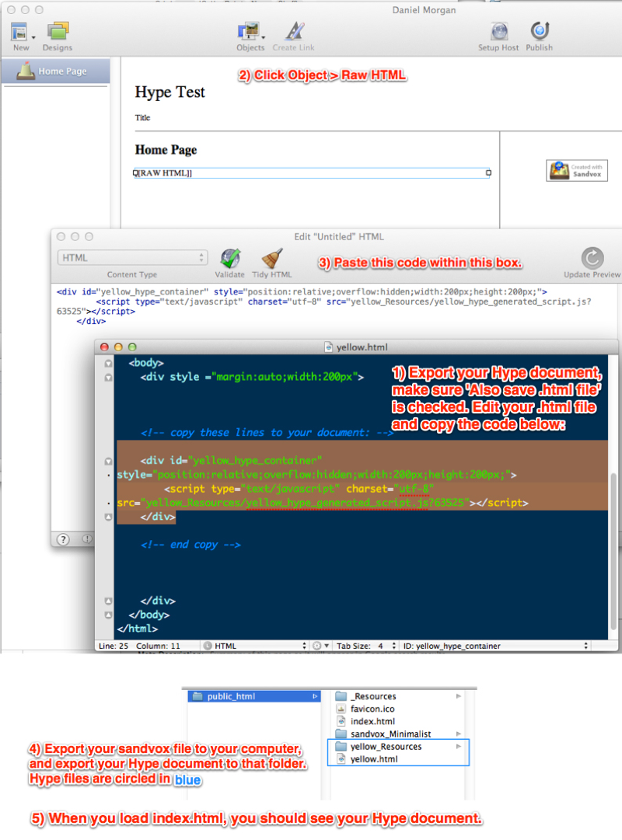Click the Line 25 Column 11 indicator
Viewport: 622px width, 840px height.
pyautogui.click(x=139, y=646)
